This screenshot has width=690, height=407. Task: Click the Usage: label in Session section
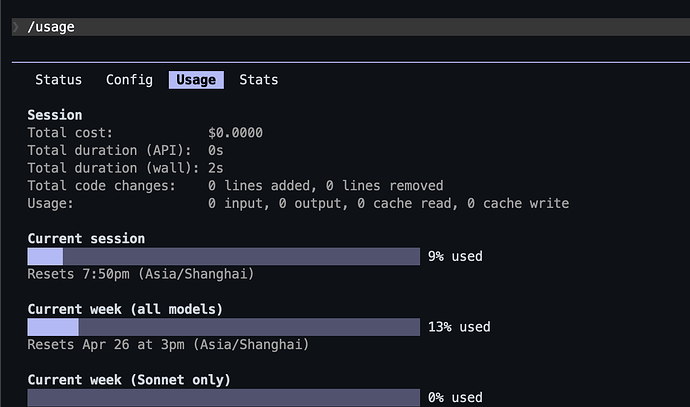click(x=51, y=203)
